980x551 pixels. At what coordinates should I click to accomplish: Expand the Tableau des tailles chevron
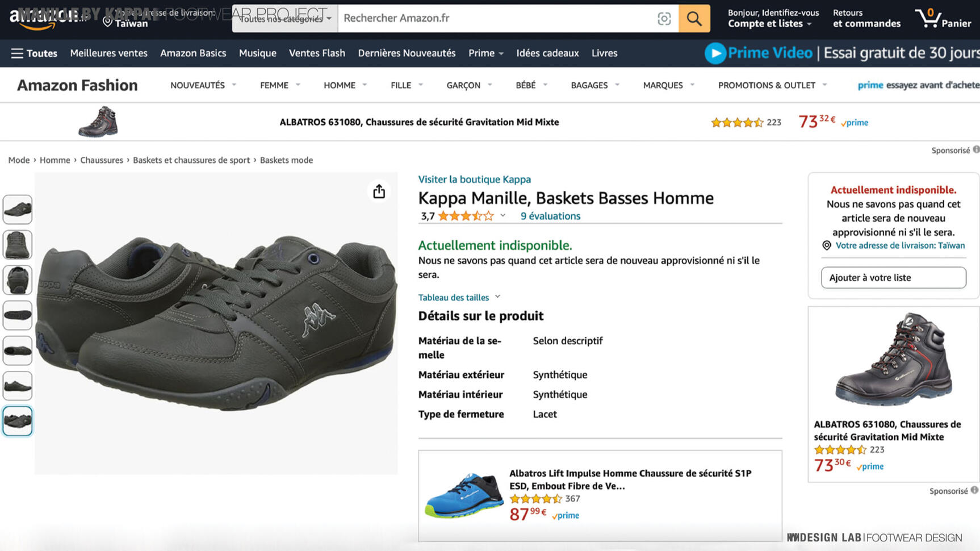coord(497,297)
